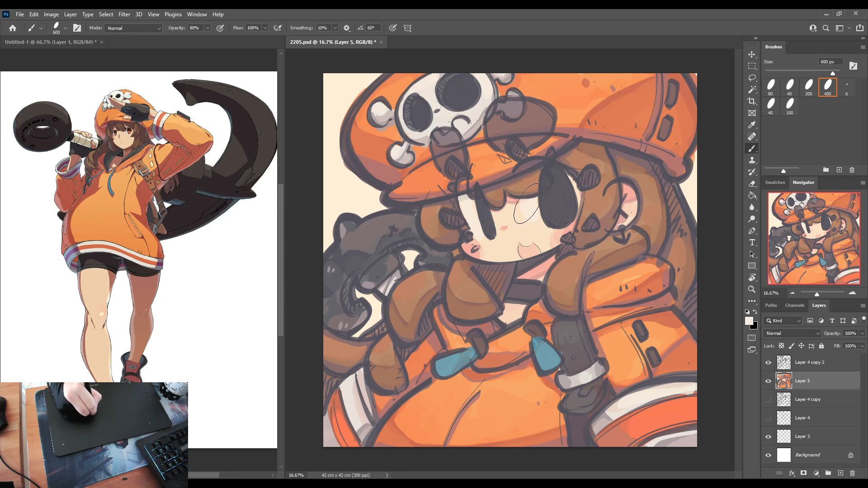Select the Brush tool in toolbar

click(x=752, y=149)
